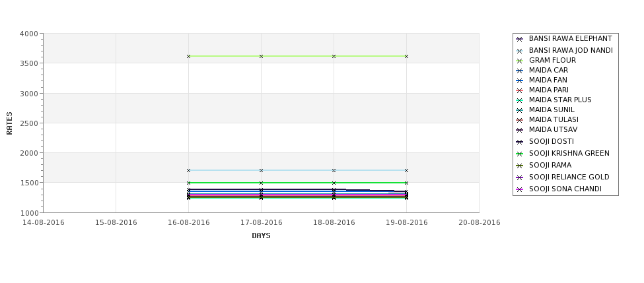The width and height of the screenshot is (644, 283).
Task: Click the MAIDA STAR PLUS legend marker
Action: (520, 100)
